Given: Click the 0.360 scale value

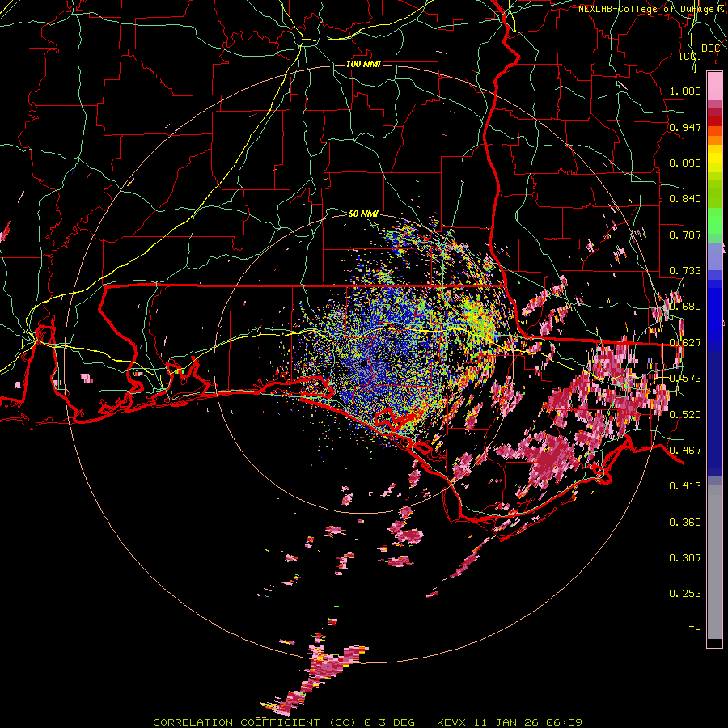Looking at the screenshot, I should point(685,523).
